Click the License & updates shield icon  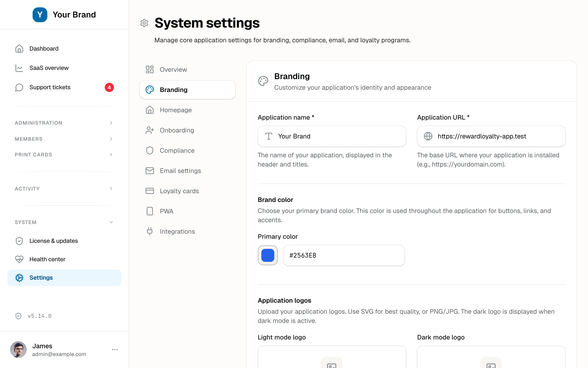(x=19, y=241)
